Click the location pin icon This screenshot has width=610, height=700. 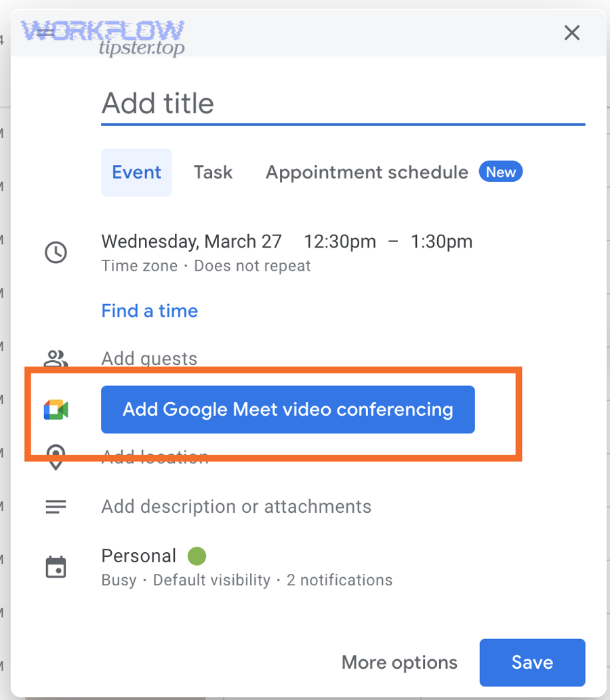[x=56, y=457]
